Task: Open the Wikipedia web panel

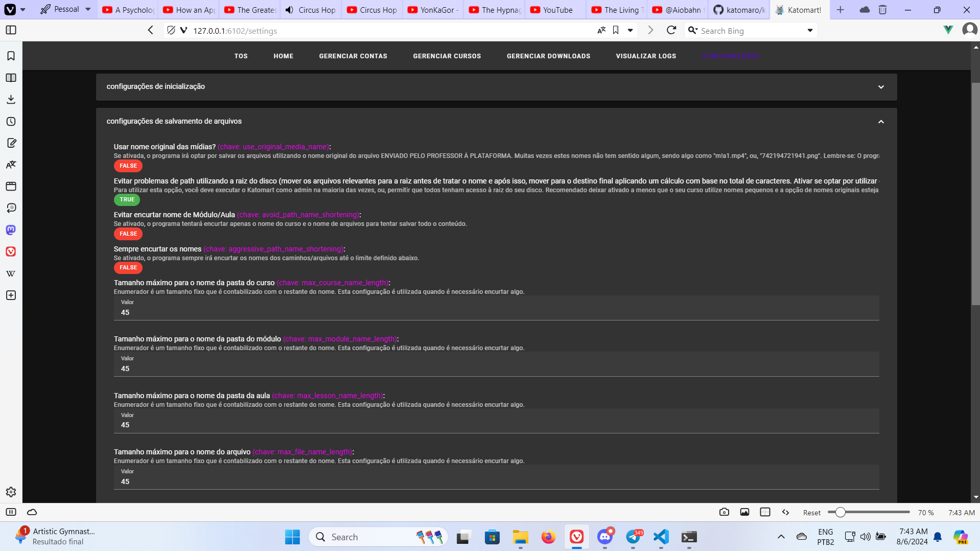Action: [10, 273]
